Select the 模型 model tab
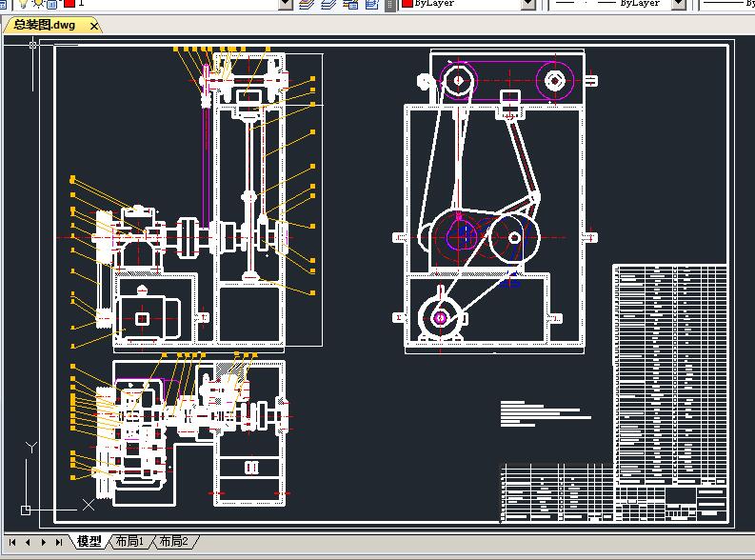755x560 pixels. tap(89, 542)
